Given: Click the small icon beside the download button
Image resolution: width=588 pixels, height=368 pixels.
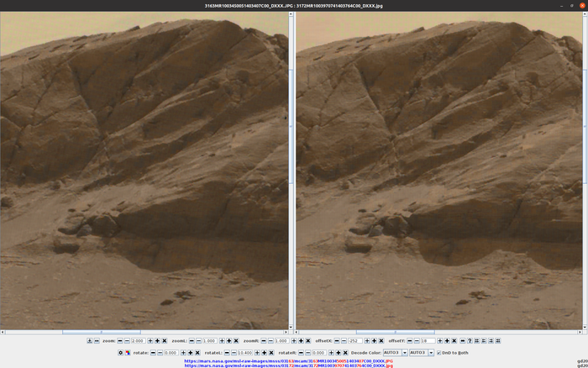Looking at the screenshot, I should point(97,340).
